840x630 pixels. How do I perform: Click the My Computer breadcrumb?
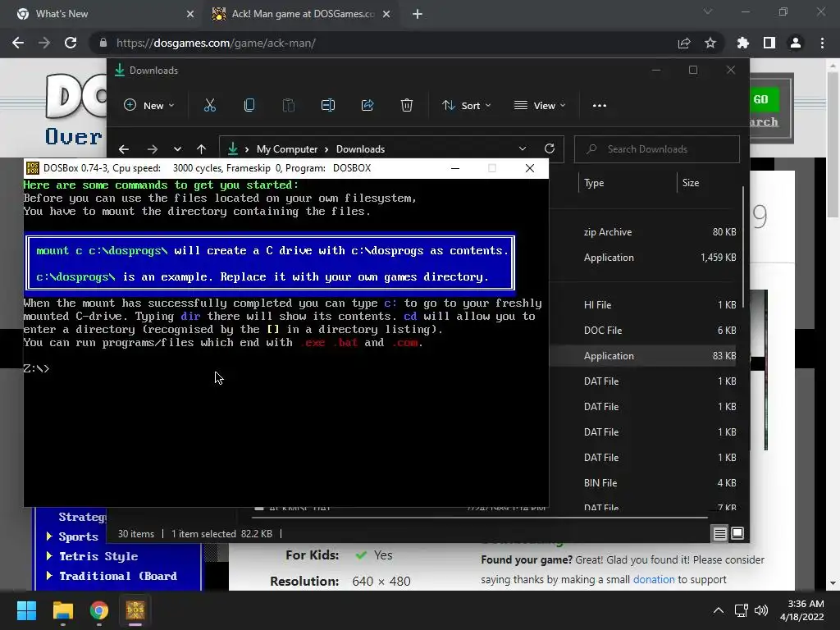point(286,149)
